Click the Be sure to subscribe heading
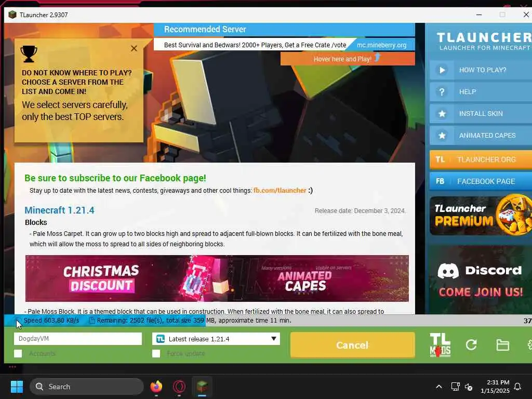The image size is (532, 399). pos(115,178)
